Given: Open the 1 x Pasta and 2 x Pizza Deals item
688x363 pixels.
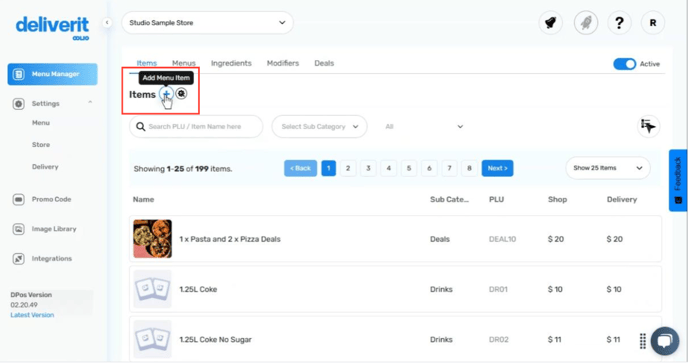Looking at the screenshot, I should (x=230, y=239).
